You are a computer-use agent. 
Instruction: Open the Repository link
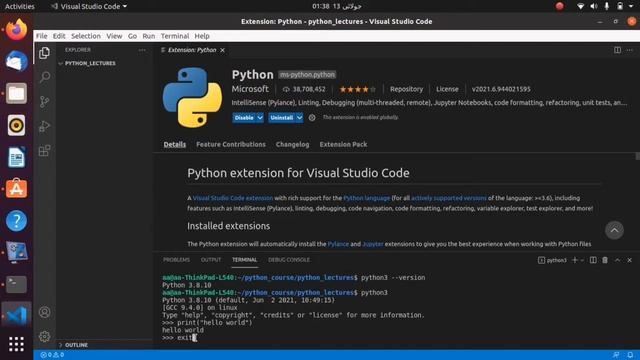(x=406, y=89)
